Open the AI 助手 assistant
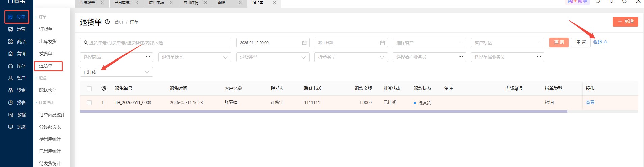644x167 pixels. pyautogui.click(x=578, y=2)
